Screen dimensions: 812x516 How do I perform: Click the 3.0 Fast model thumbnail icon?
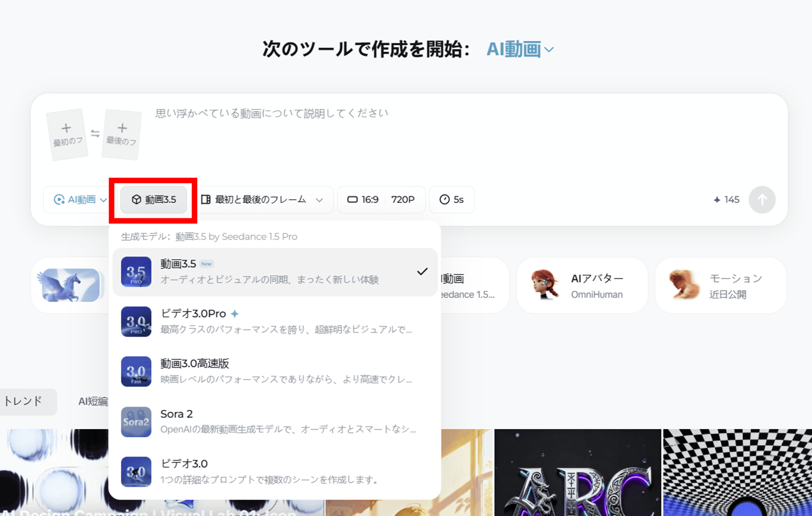coord(136,372)
